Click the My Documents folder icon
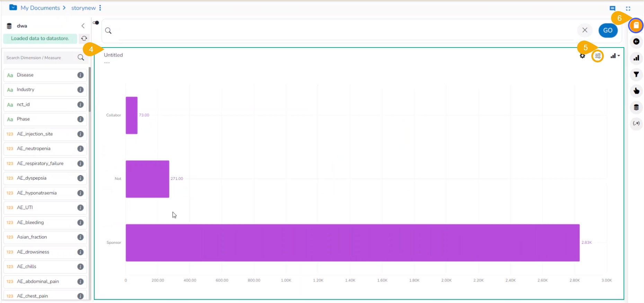 [x=13, y=7]
